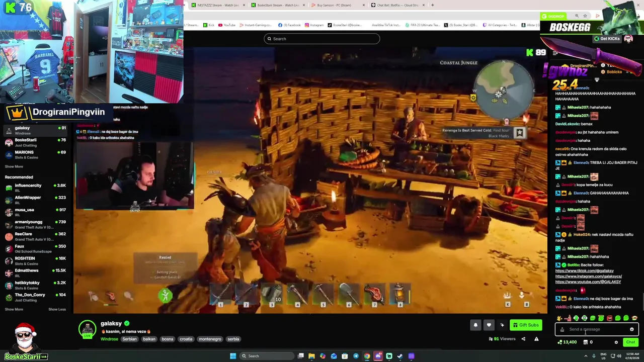
Task: Click the Kick Search field
Action: 322,39
